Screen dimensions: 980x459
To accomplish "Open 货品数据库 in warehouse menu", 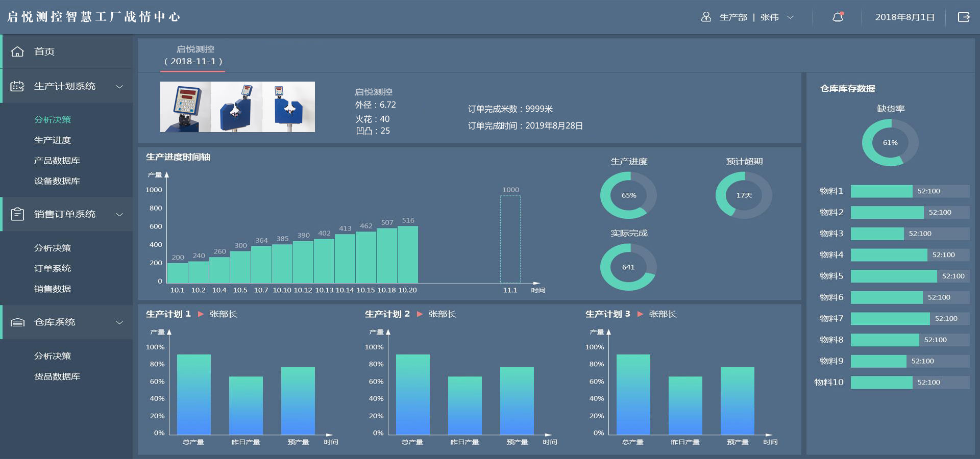I will click(57, 376).
